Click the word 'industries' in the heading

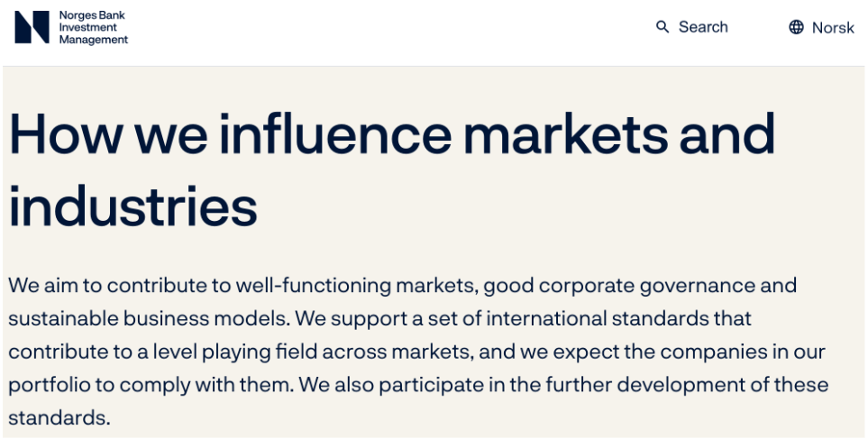click(132, 206)
